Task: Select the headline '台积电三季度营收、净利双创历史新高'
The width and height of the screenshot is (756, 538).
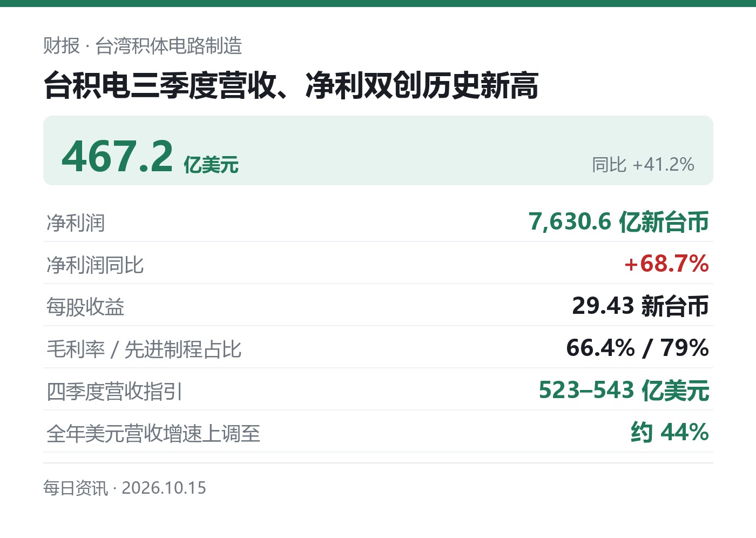Action: click(x=291, y=85)
